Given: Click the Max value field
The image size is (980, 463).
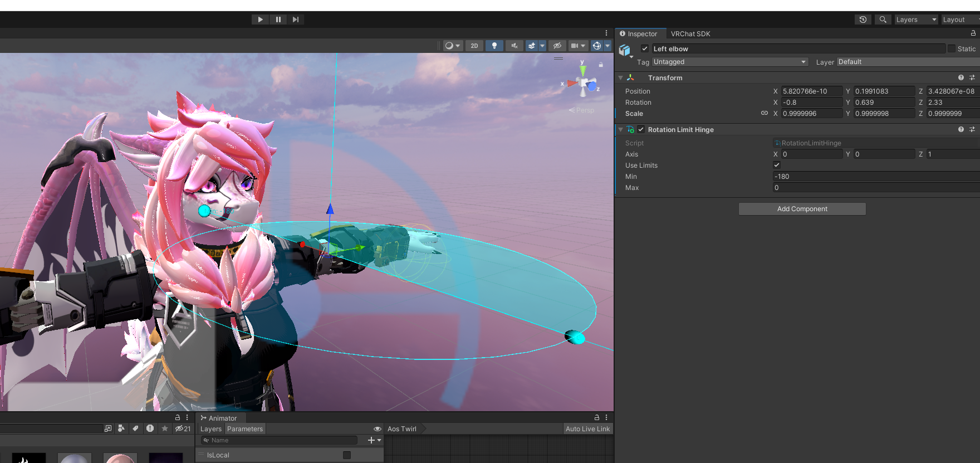Looking at the screenshot, I should [876, 188].
